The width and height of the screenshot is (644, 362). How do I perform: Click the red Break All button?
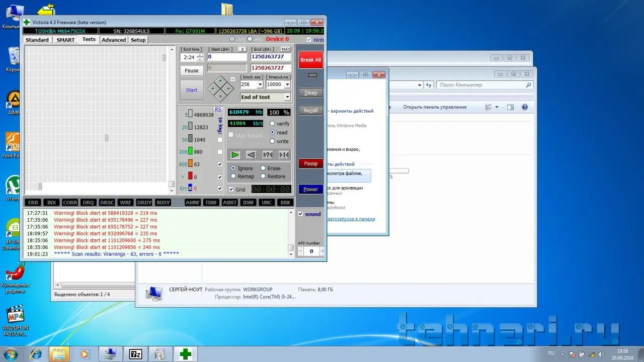click(x=310, y=60)
